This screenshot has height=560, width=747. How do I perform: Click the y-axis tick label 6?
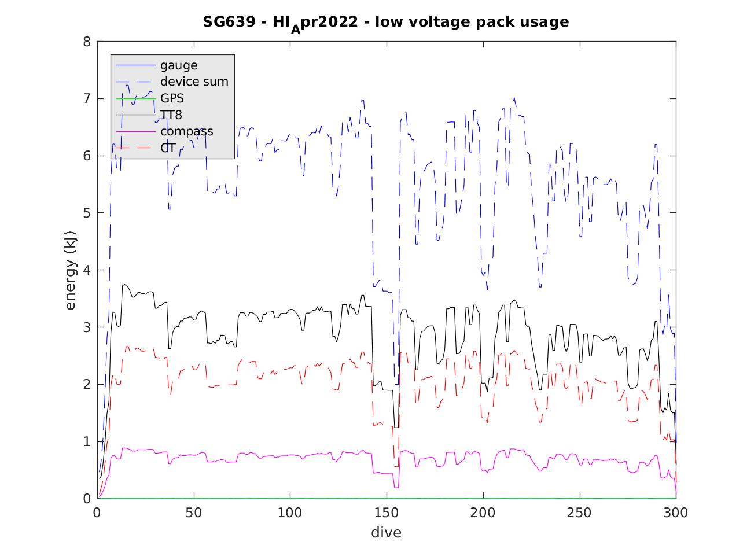87,156
